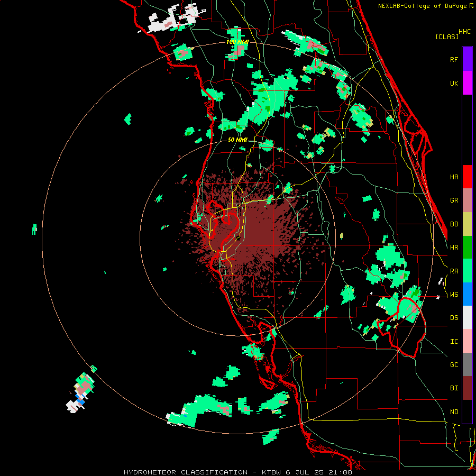476x476 pixels.
Task: Click the Hydrometeor Classification KTBW caption
Action: pos(238,472)
